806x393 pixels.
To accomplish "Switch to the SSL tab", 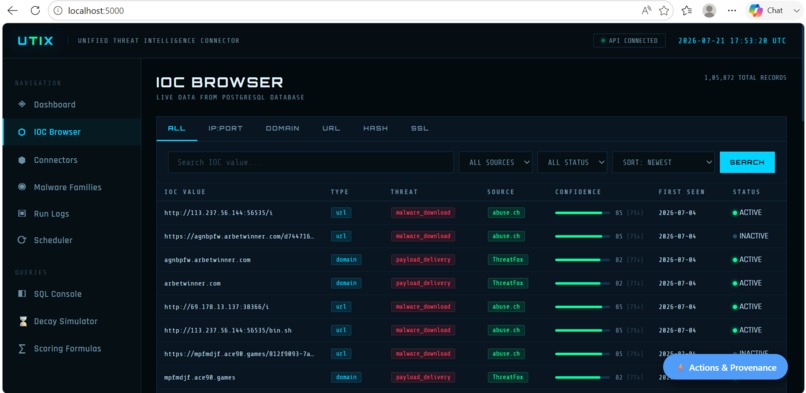I will click(419, 128).
